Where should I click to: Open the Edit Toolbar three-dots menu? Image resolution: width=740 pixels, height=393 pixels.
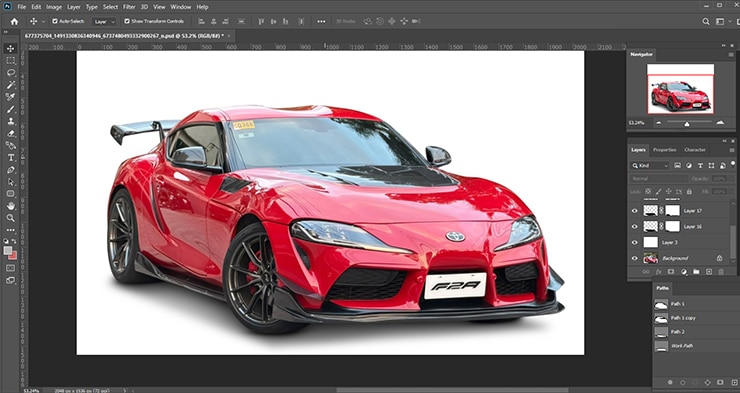click(10, 230)
